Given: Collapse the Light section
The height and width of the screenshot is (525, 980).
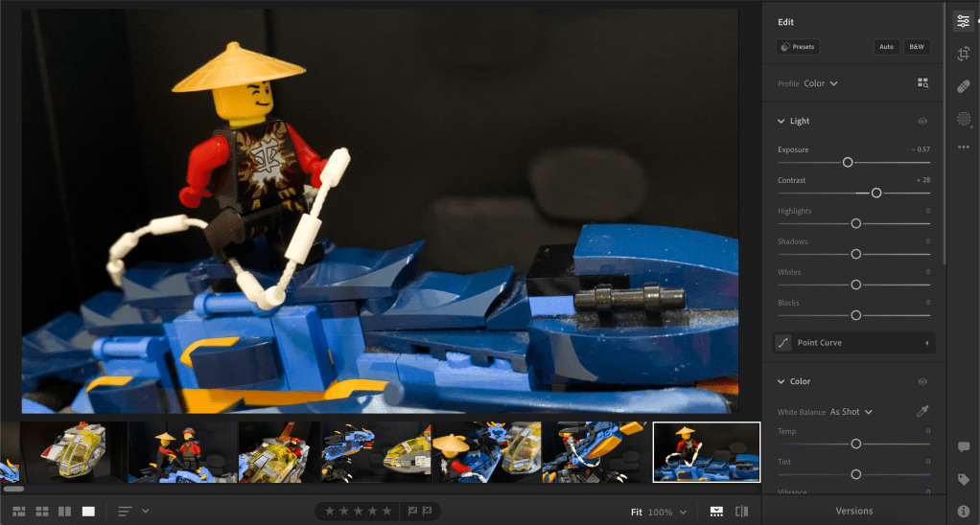Looking at the screenshot, I should coord(782,122).
